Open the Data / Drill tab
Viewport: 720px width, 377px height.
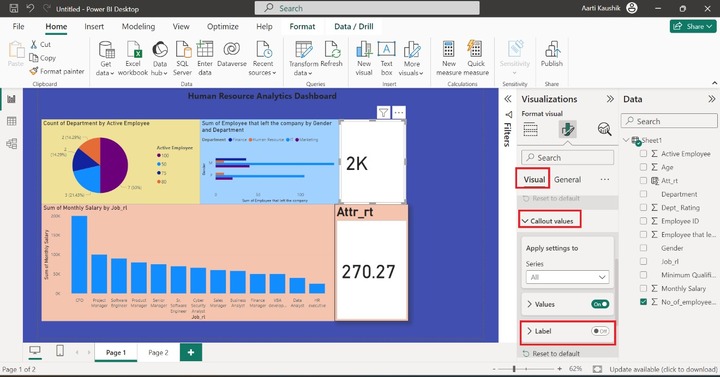click(354, 27)
